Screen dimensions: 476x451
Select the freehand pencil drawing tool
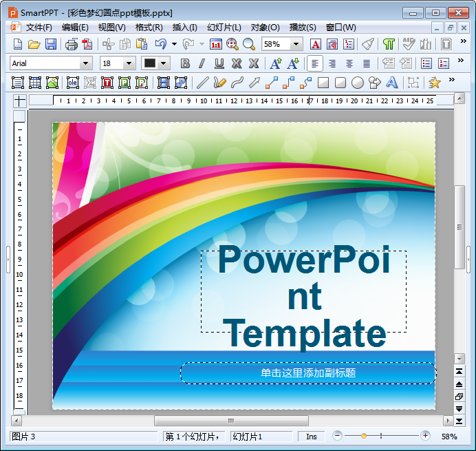220,83
